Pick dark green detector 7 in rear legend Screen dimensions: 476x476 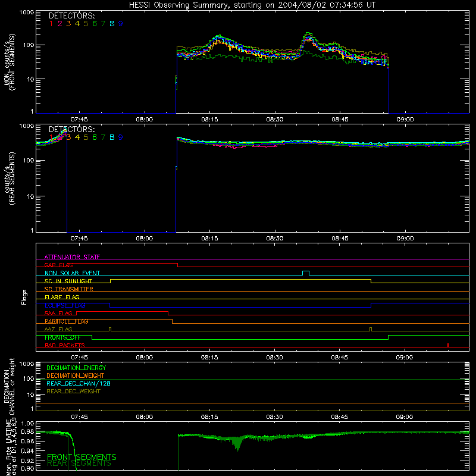click(x=103, y=137)
